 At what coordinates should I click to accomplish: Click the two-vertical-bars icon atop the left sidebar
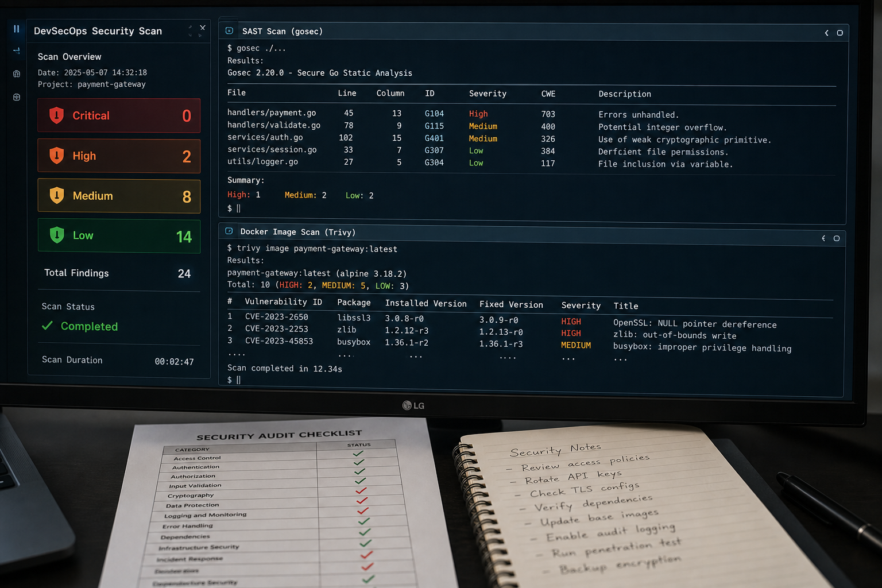pos(16,29)
